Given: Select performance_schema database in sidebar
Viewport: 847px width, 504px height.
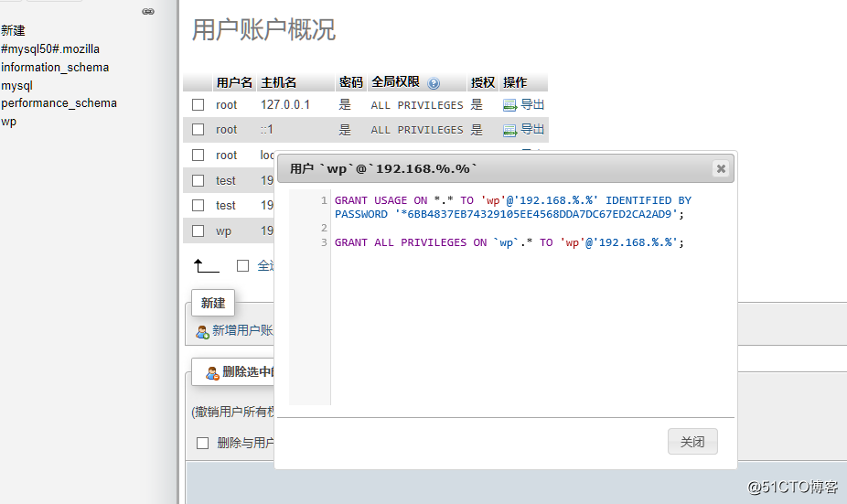Looking at the screenshot, I should [59, 103].
